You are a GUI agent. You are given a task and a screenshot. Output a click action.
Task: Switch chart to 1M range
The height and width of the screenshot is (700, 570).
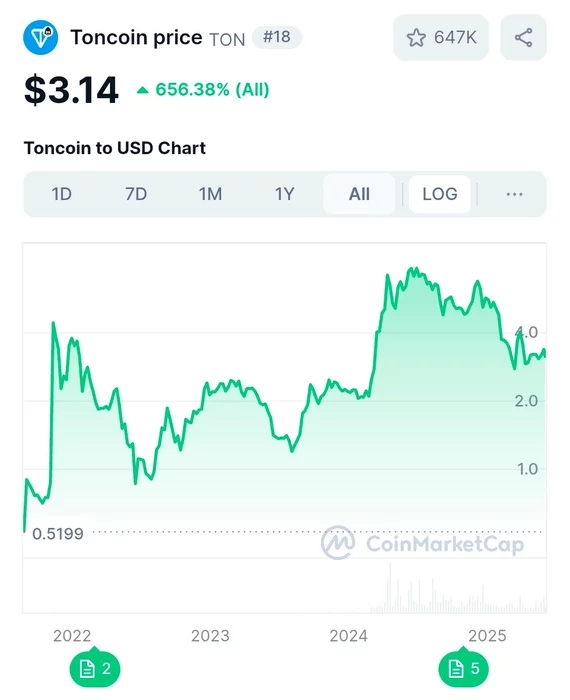point(210,194)
